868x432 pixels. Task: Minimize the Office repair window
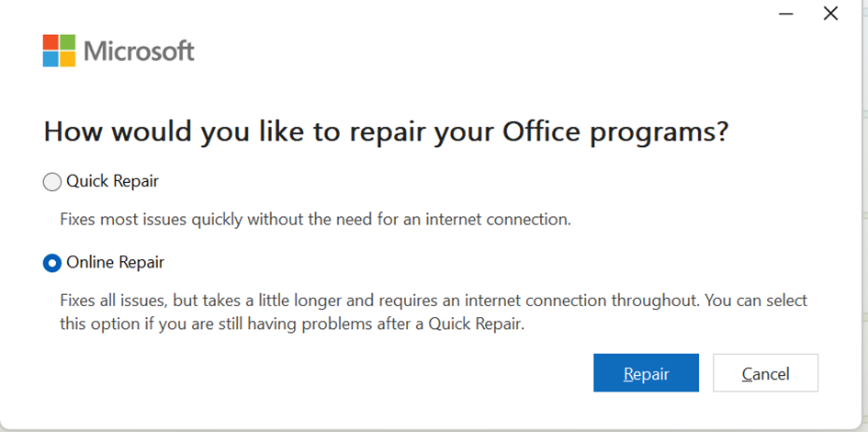[786, 13]
